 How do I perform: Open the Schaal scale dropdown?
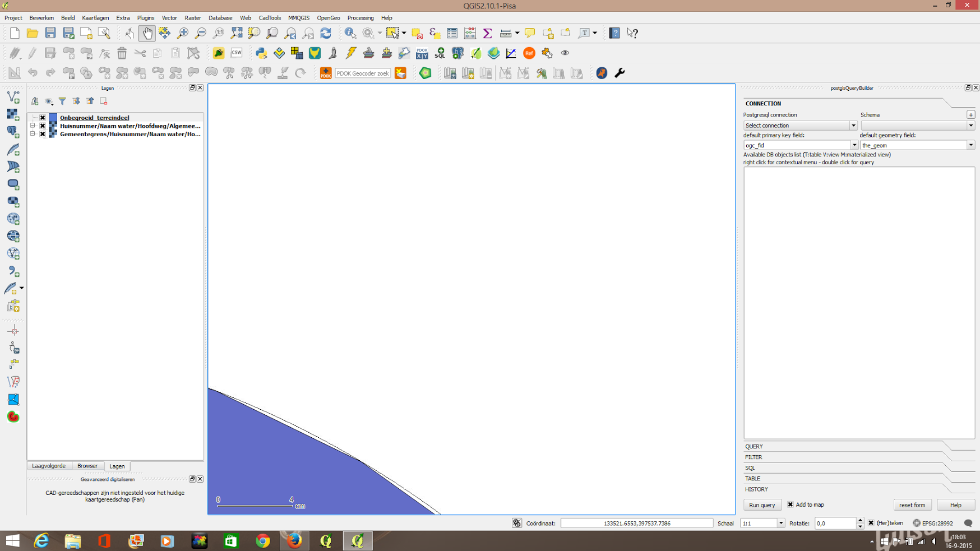coord(780,523)
